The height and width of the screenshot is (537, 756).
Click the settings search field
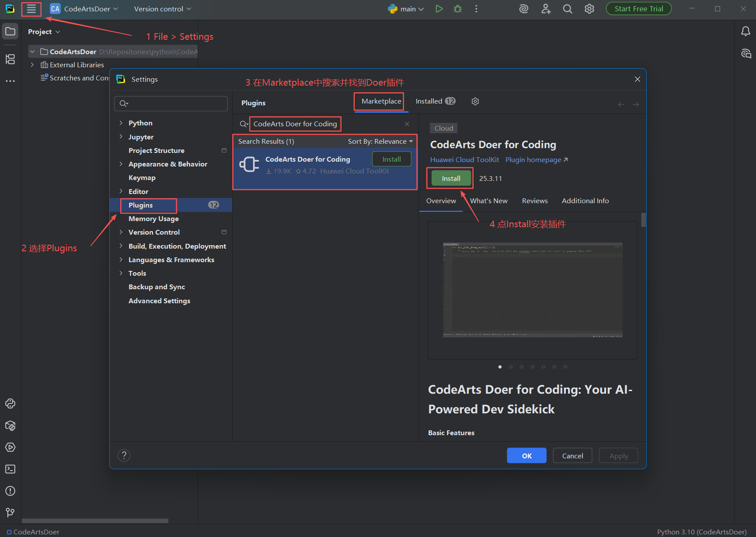[171, 104]
